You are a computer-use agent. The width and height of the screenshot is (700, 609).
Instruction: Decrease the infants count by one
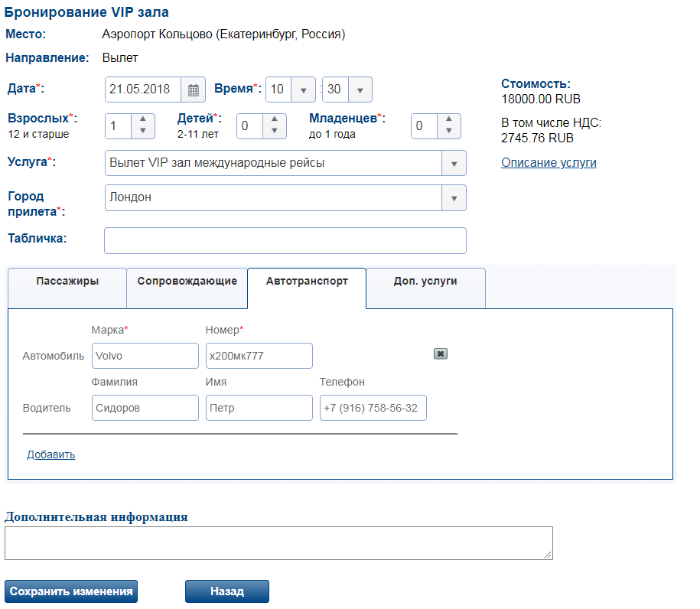[449, 132]
